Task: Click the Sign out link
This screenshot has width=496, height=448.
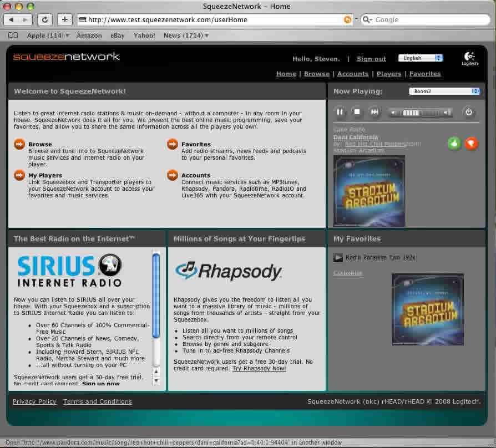Action: (x=371, y=59)
